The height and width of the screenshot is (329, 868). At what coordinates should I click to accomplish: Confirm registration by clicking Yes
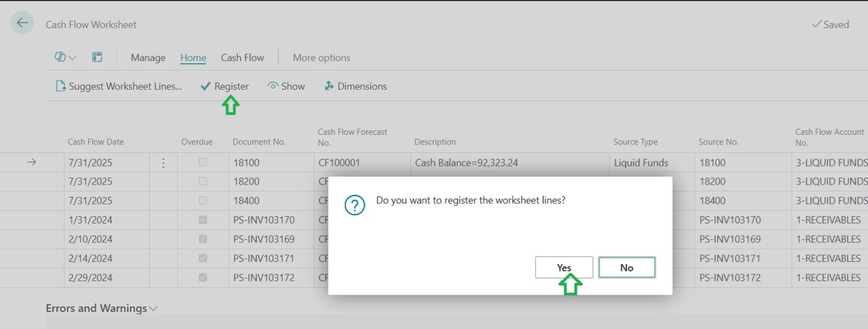(x=563, y=267)
